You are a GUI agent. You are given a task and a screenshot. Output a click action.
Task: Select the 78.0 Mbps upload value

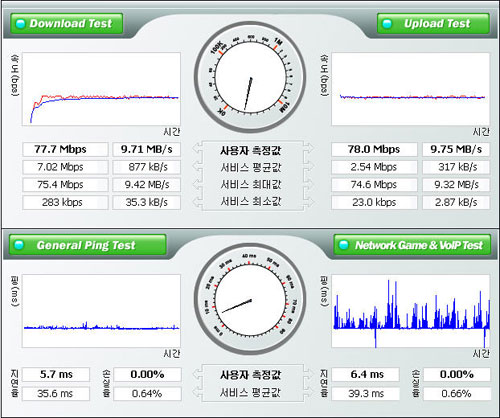tap(374, 149)
